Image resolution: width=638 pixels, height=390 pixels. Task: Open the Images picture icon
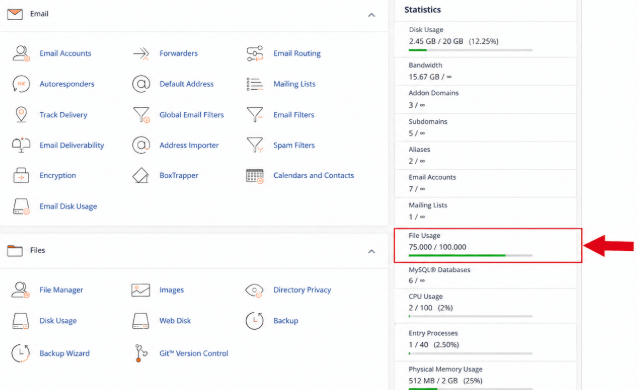pos(141,290)
